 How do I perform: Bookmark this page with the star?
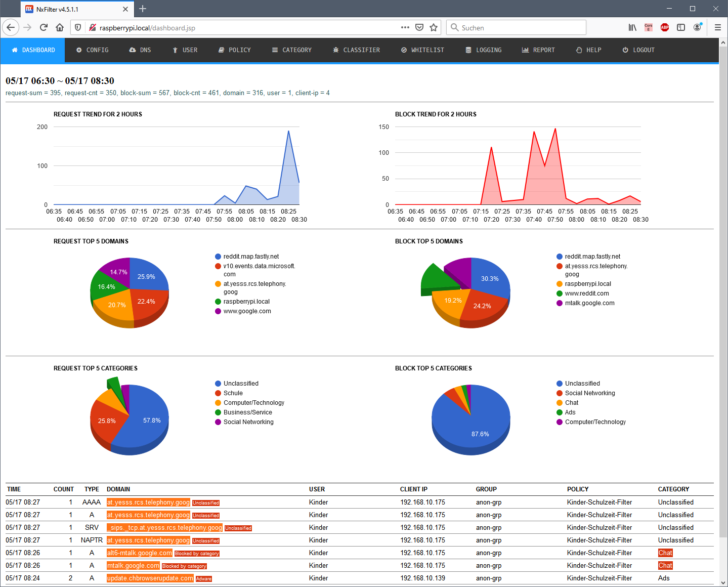tap(434, 27)
